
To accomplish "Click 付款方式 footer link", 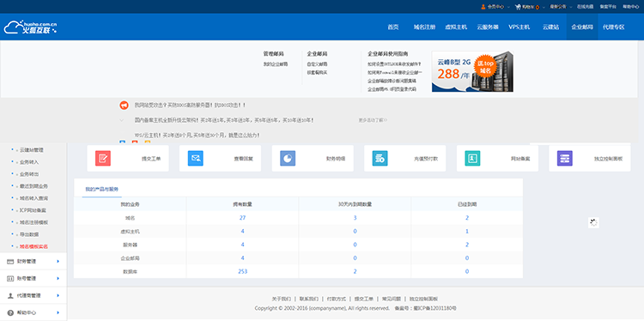I will coord(337,299).
